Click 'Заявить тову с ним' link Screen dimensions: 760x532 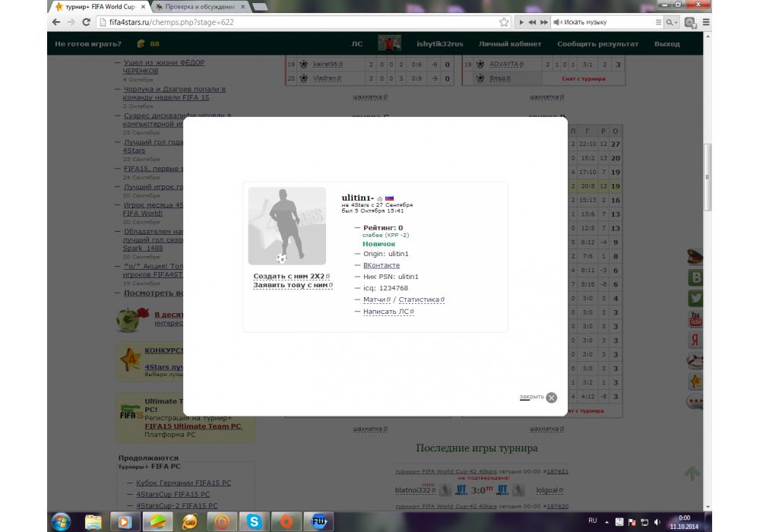293,286
